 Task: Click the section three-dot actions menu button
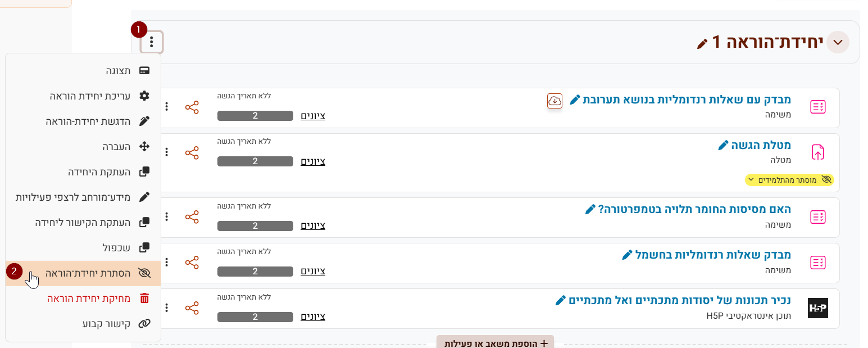[152, 42]
